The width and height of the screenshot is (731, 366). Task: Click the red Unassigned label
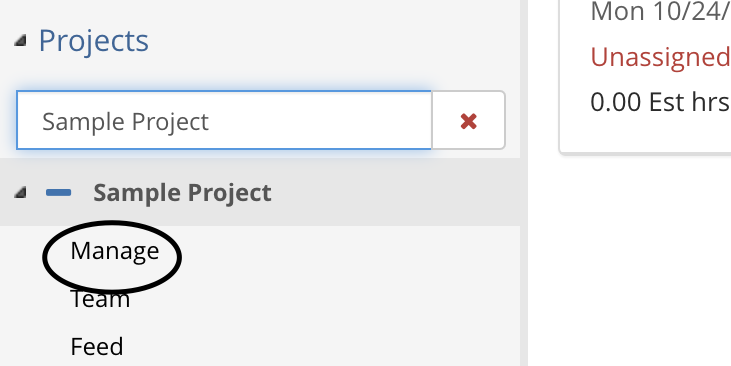660,57
